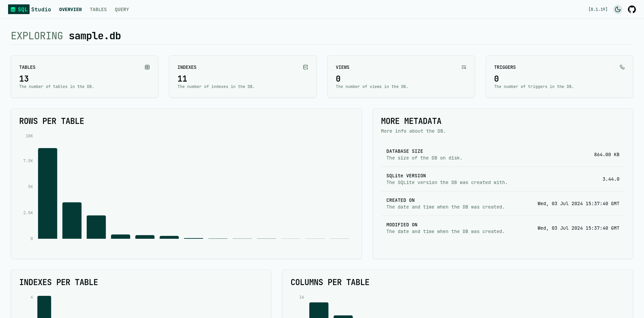Click the indexes count 11
The width and height of the screenshot is (644, 318).
pos(182,79)
